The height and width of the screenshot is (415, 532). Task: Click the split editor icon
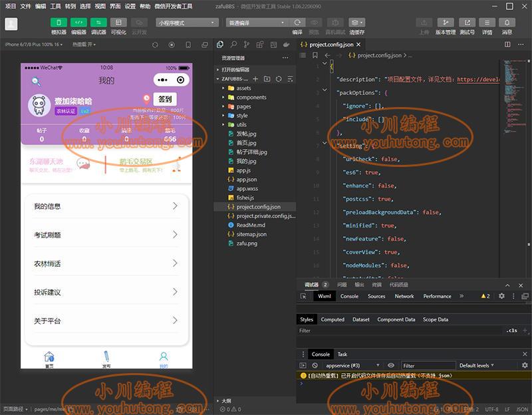click(507, 45)
